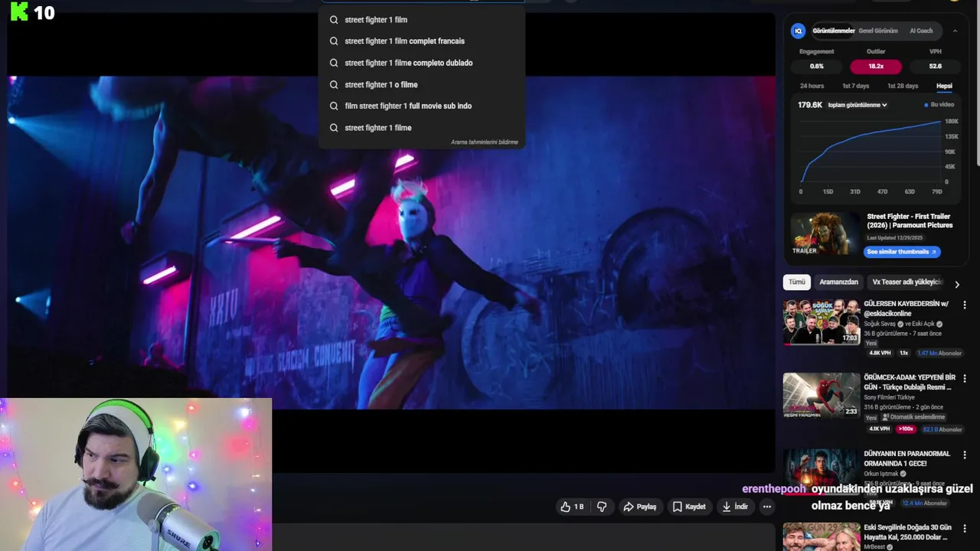The height and width of the screenshot is (551, 980).
Task: Select the '1st 28 days' time range
Action: (902, 86)
